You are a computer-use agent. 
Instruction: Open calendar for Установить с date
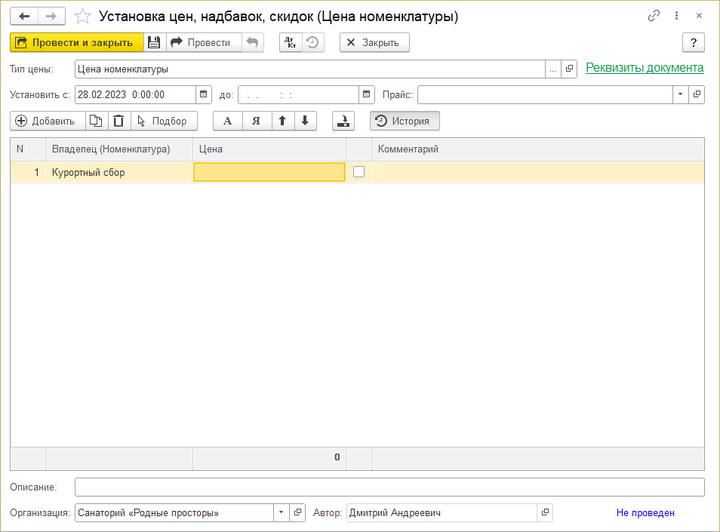tap(204, 94)
